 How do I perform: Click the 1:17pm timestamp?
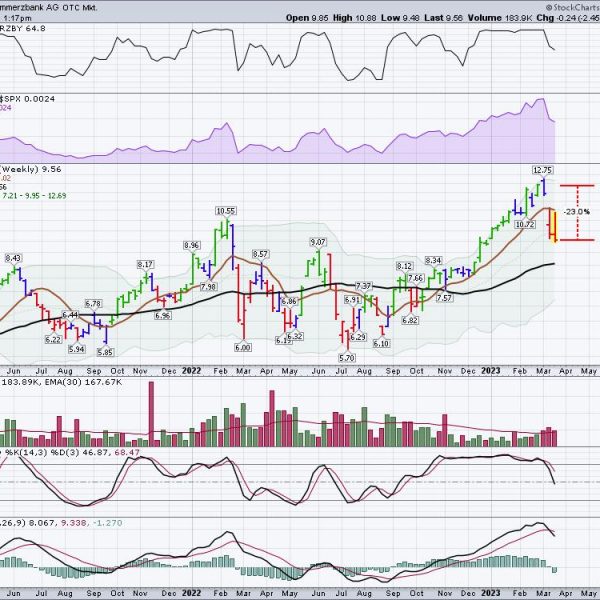(17, 18)
